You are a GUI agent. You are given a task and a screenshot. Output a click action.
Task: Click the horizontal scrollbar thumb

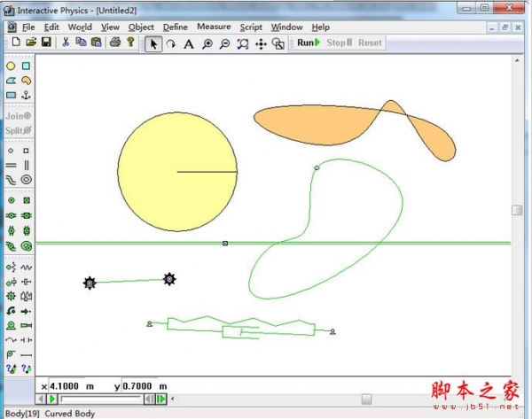[366, 399]
